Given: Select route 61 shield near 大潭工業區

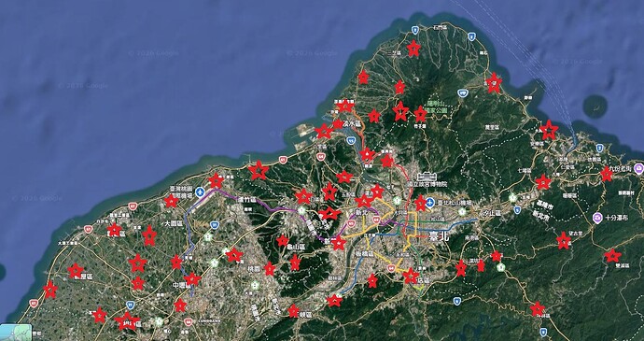Looking at the screenshot, I should pyautogui.click(x=88, y=229).
